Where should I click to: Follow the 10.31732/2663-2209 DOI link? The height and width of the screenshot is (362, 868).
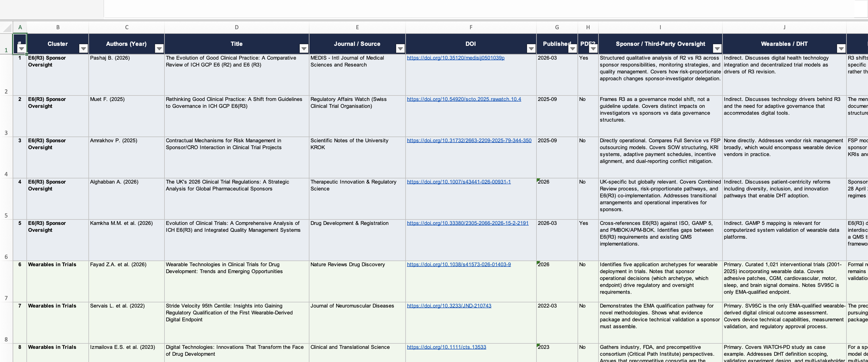[469, 141]
